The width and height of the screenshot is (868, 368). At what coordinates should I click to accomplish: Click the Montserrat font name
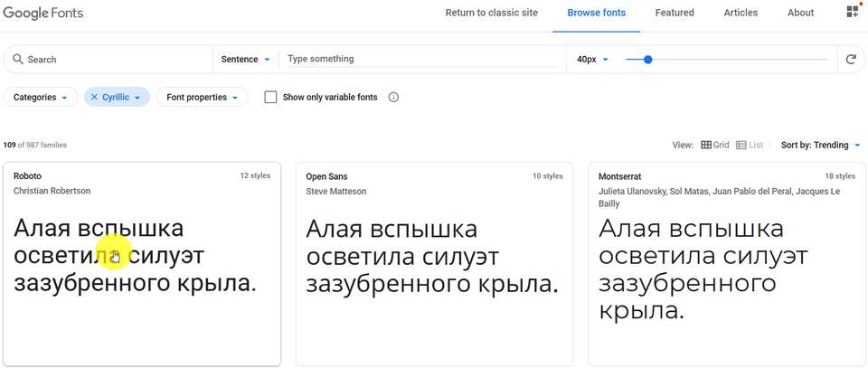(x=619, y=176)
